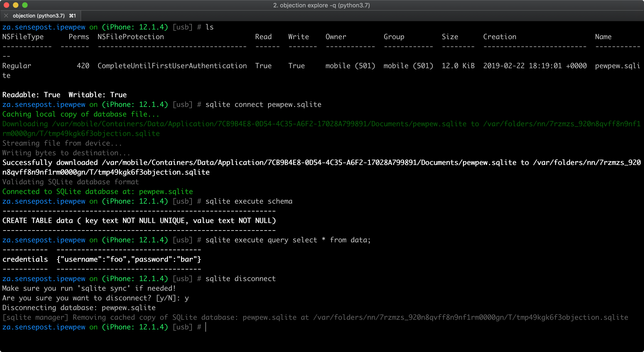Click the red close window button
Viewport: 644px width, 352px height.
6,5
